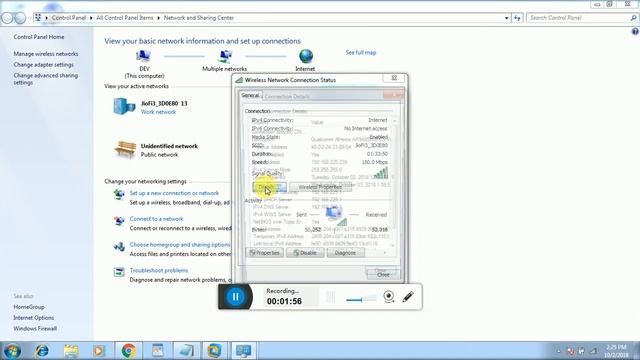Click the Internet globe icon
The width and height of the screenshot is (640, 360).
pos(306,56)
